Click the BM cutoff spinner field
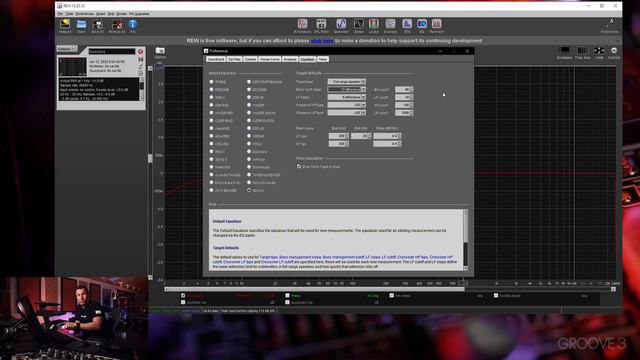 404,89
